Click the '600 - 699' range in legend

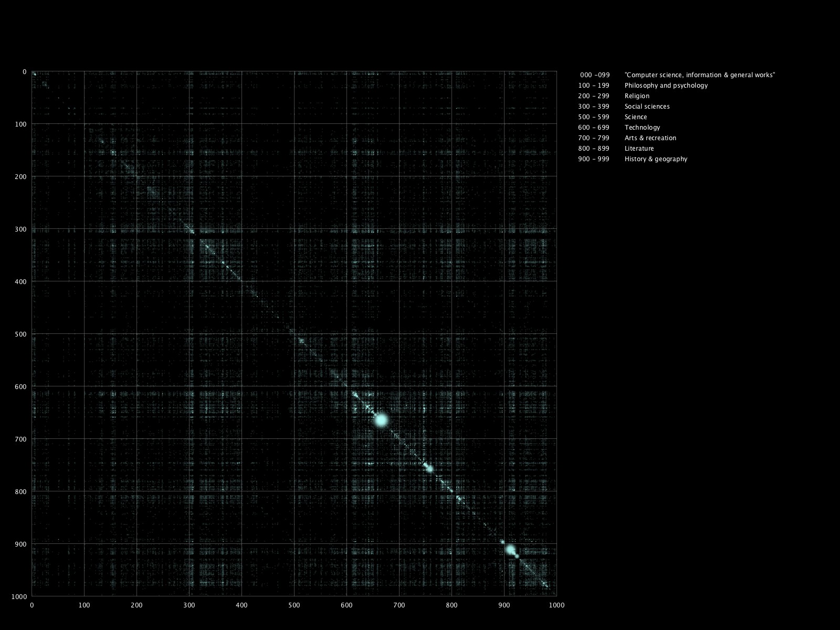pyautogui.click(x=594, y=128)
